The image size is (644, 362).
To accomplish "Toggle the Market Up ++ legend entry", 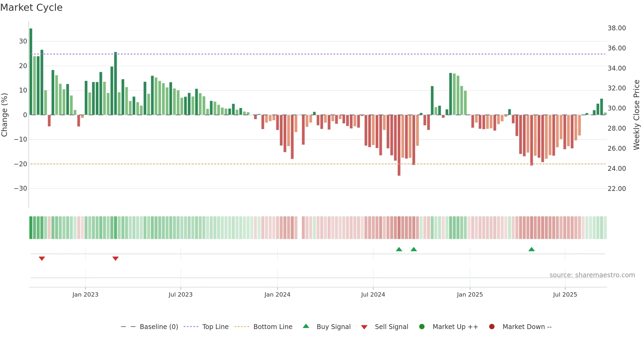I will [x=448, y=327].
